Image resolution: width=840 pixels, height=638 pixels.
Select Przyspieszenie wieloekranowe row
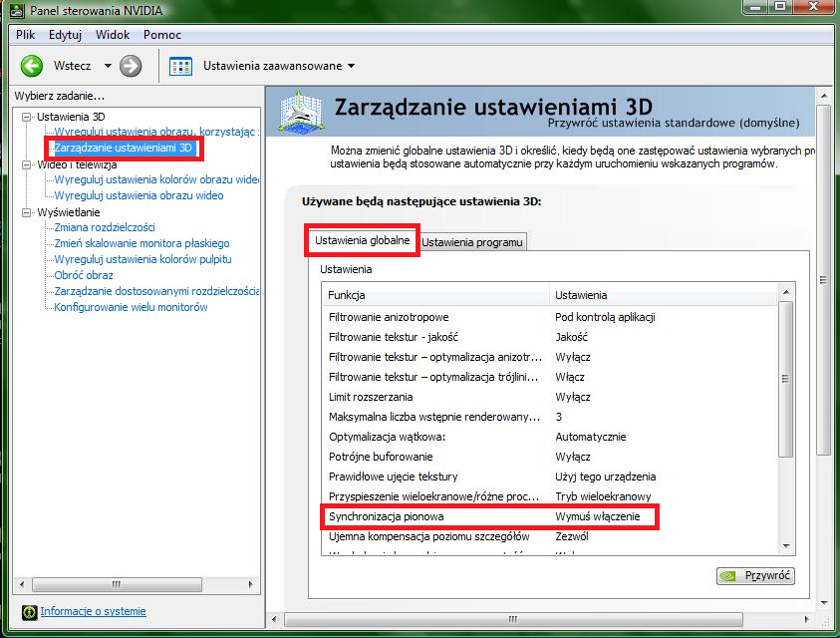(x=550, y=496)
